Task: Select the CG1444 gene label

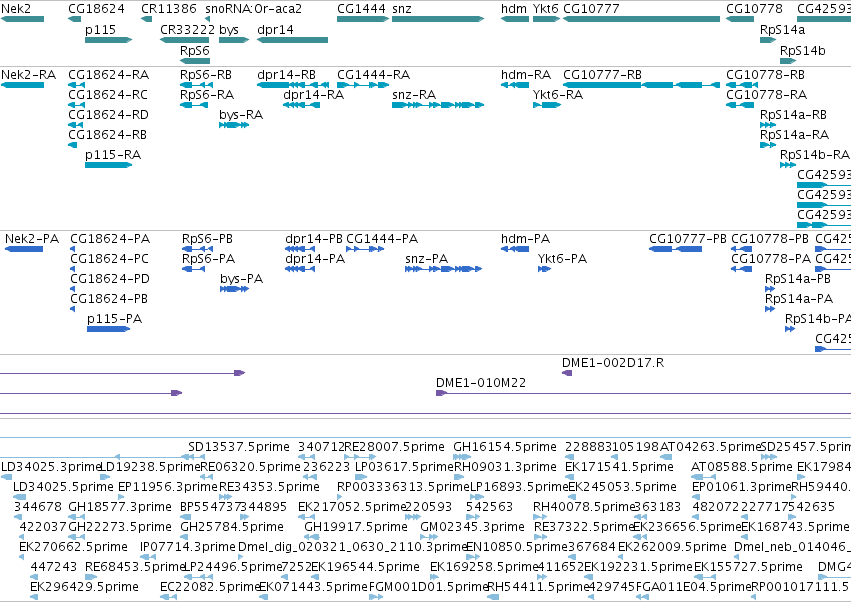Action: pyautogui.click(x=361, y=9)
